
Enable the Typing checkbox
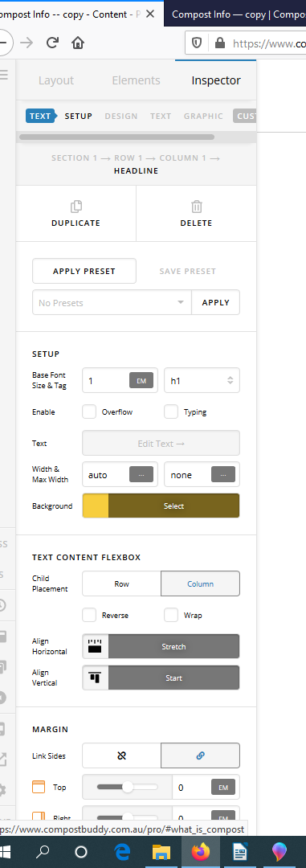tap(171, 411)
